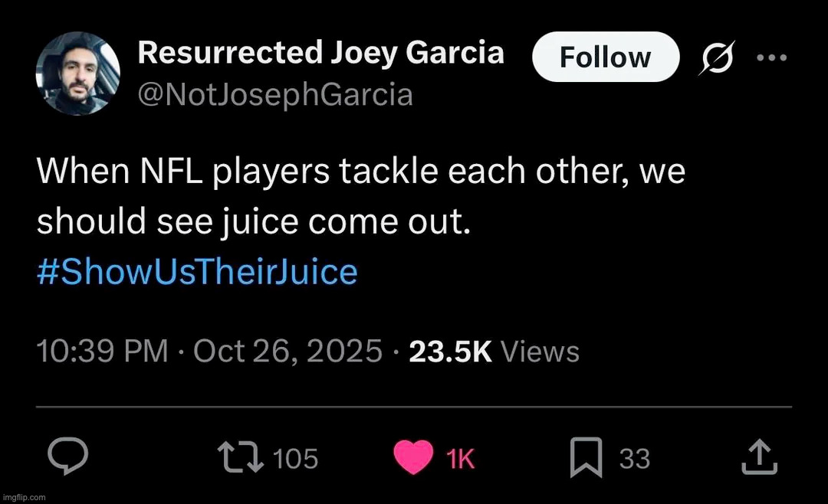Unlike the tweet via the pink heart
Image resolution: width=828 pixels, height=504 pixels.
pyautogui.click(x=414, y=458)
